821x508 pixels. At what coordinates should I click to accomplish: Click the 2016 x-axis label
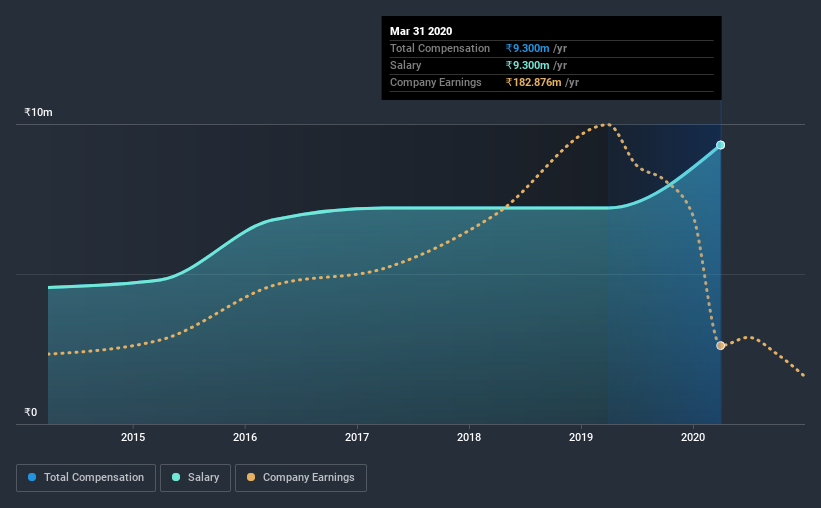[245, 437]
